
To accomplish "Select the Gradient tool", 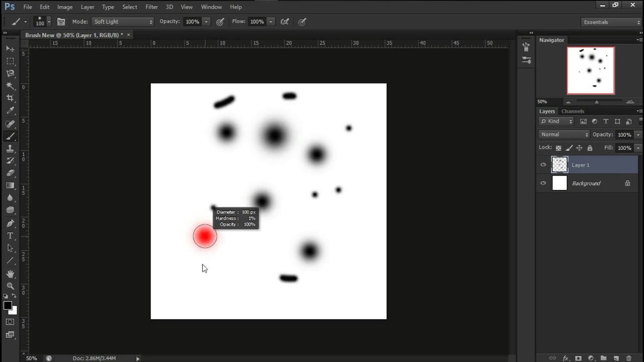I will [x=10, y=186].
